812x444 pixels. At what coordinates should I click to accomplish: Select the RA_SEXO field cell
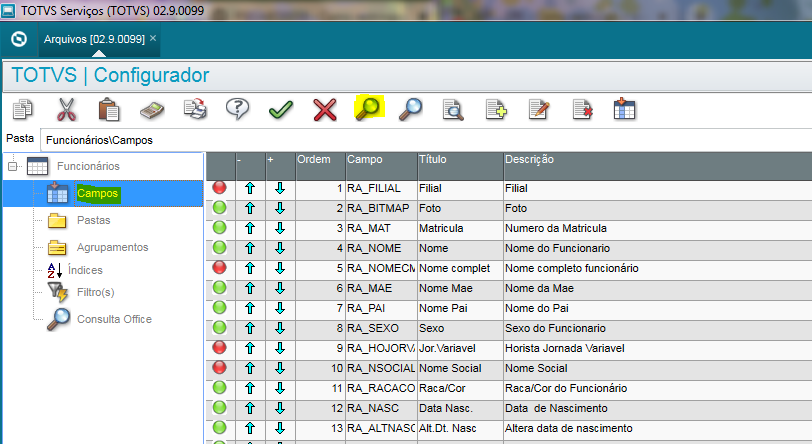(381, 328)
